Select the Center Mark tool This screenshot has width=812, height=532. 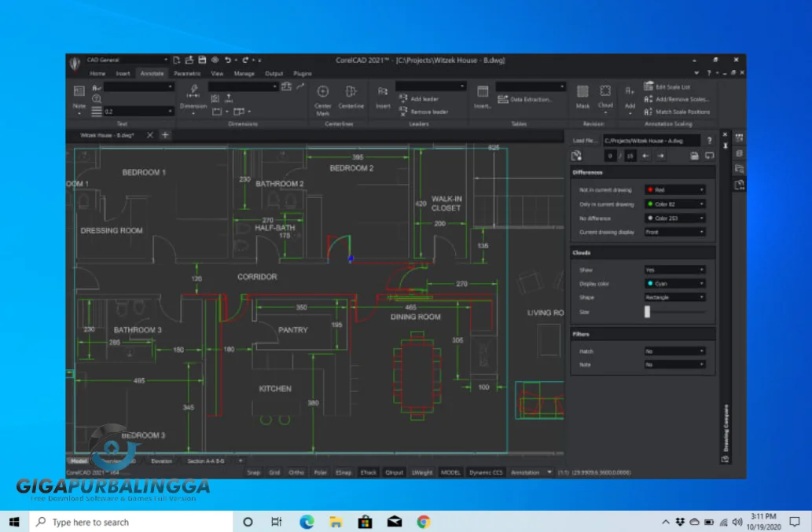tap(322, 96)
